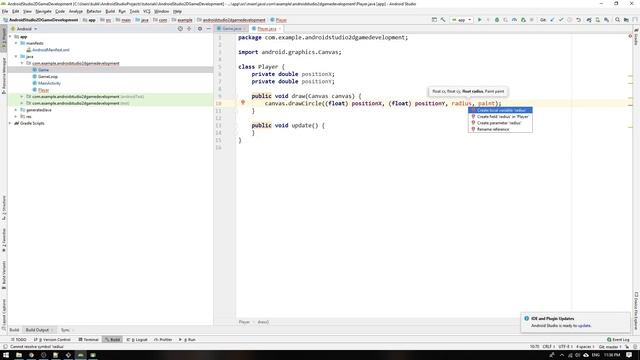Image resolution: width=640 pixels, height=360 pixels.
Task: Click the update link in IDE notification
Action: pos(584,326)
